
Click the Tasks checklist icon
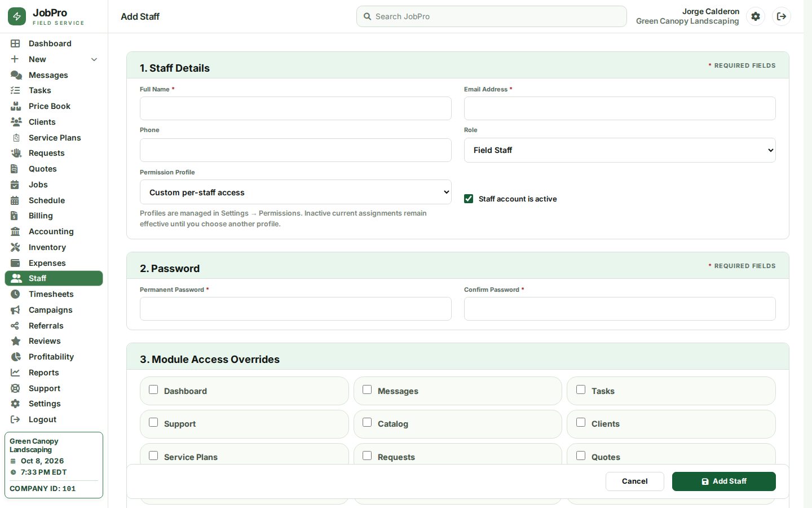15,90
